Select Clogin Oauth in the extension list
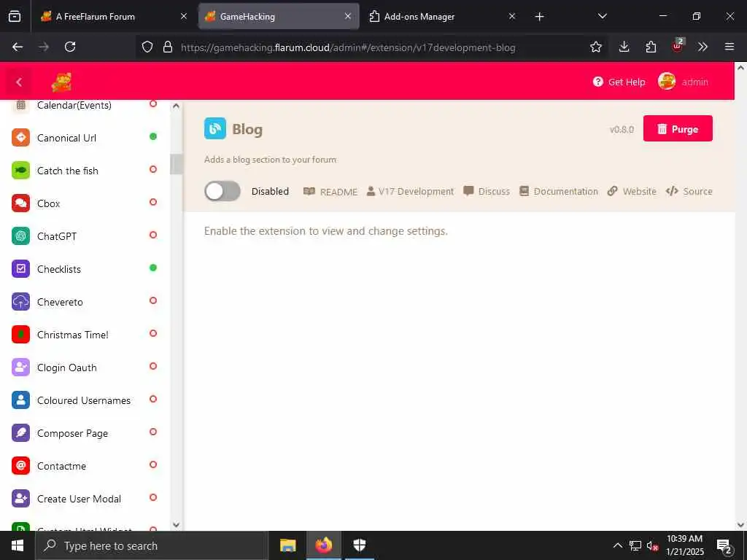 [85, 367]
